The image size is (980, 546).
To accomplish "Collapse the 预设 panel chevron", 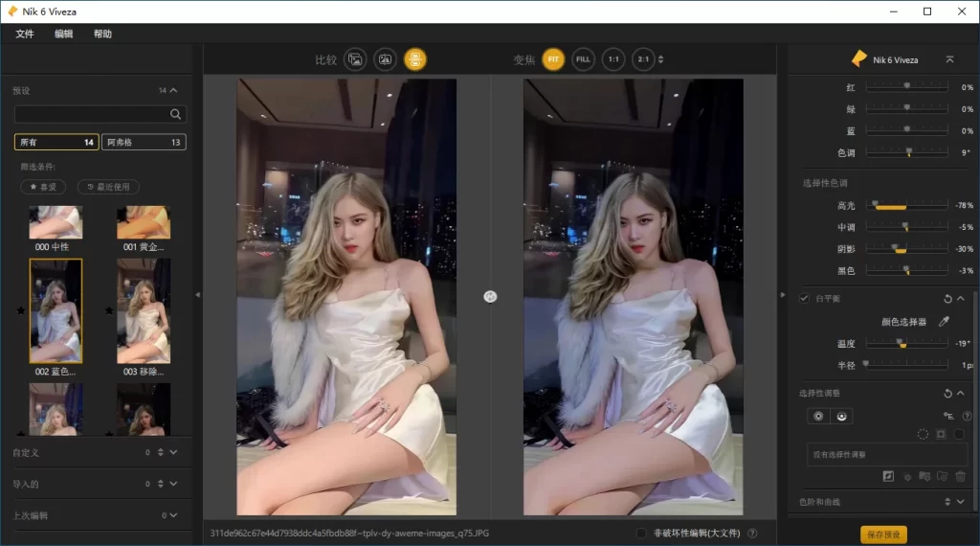I will click(x=173, y=91).
